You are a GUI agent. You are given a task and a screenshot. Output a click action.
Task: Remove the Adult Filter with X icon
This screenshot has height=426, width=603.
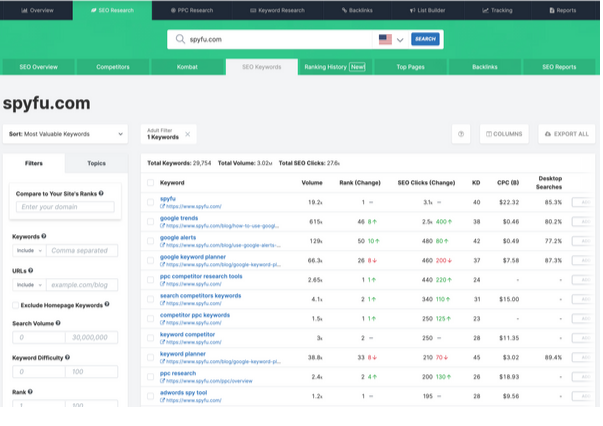[x=188, y=134]
